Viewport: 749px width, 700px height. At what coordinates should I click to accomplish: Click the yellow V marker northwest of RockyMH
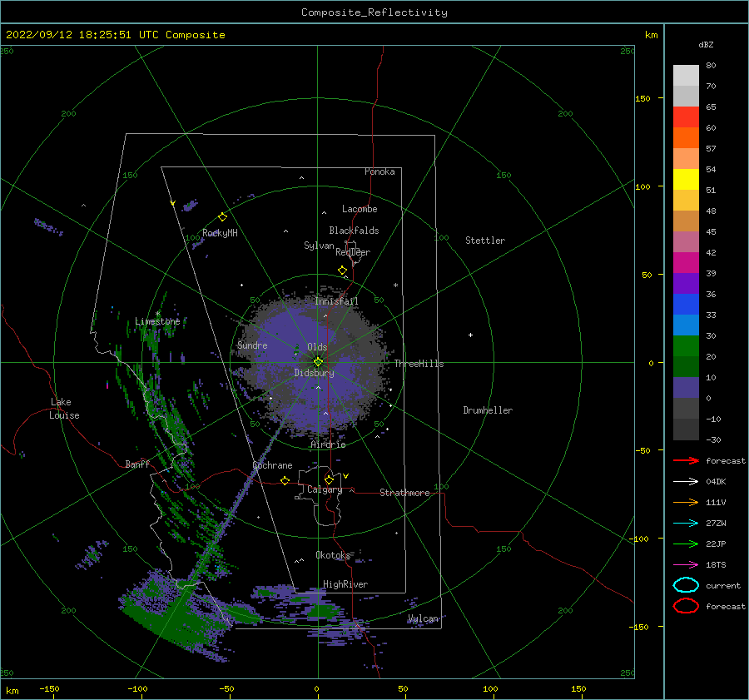pos(173,203)
